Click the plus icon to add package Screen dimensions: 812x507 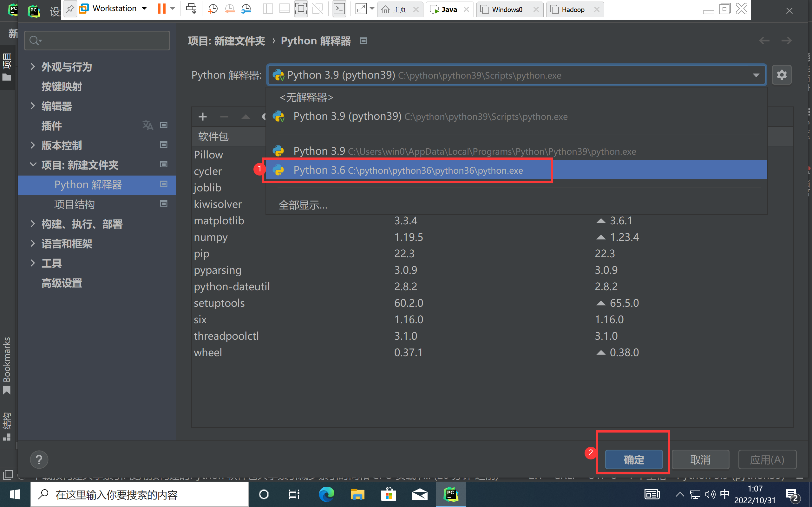click(202, 117)
